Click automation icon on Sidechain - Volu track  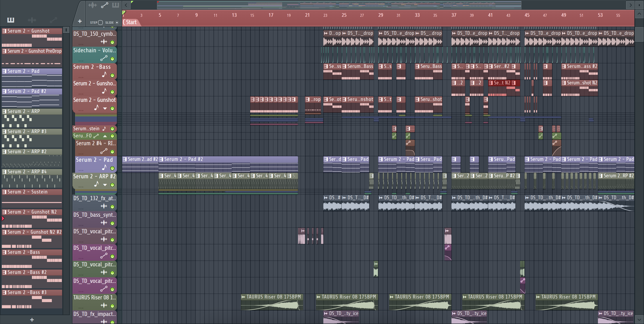pos(104,58)
